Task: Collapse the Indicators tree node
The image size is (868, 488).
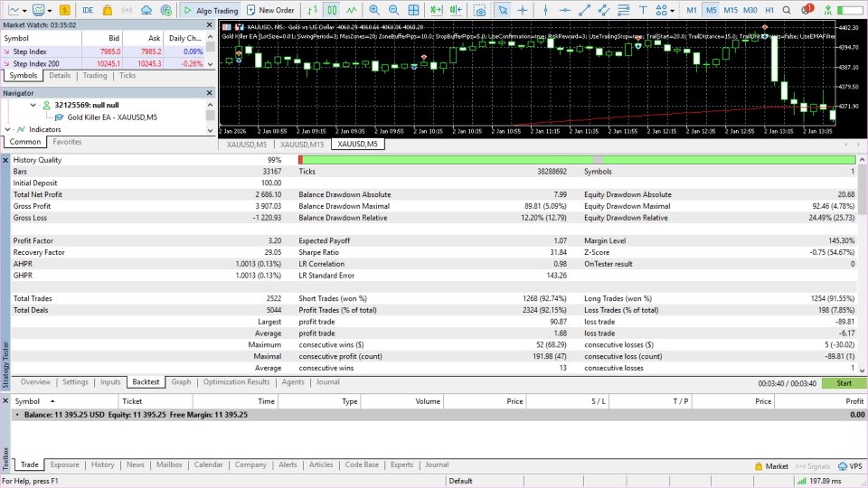Action: (8, 129)
